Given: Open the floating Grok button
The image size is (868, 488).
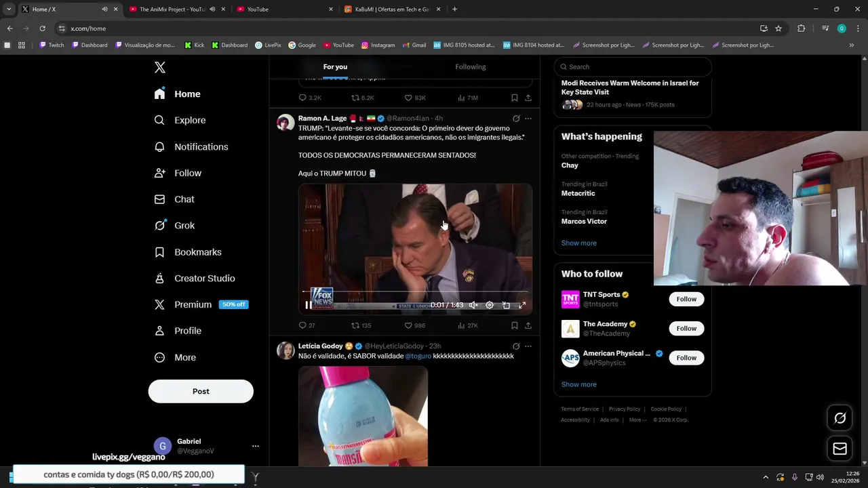Looking at the screenshot, I should 840,418.
